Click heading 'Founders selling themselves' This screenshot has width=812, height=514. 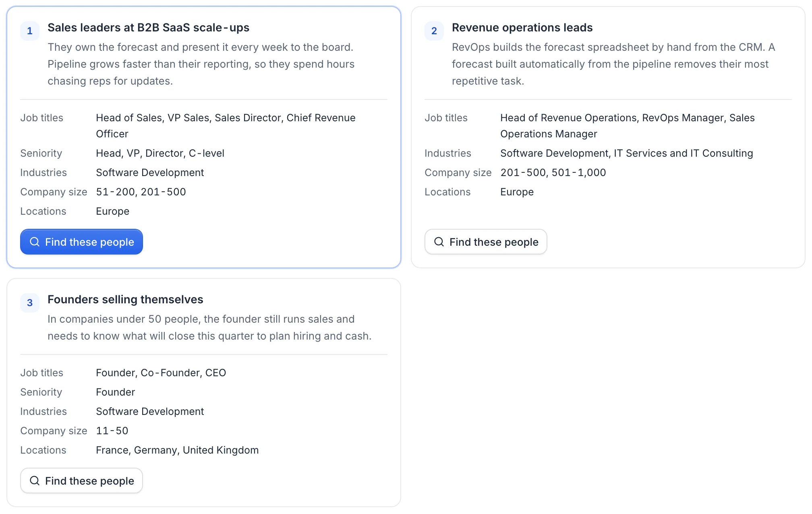tap(125, 299)
